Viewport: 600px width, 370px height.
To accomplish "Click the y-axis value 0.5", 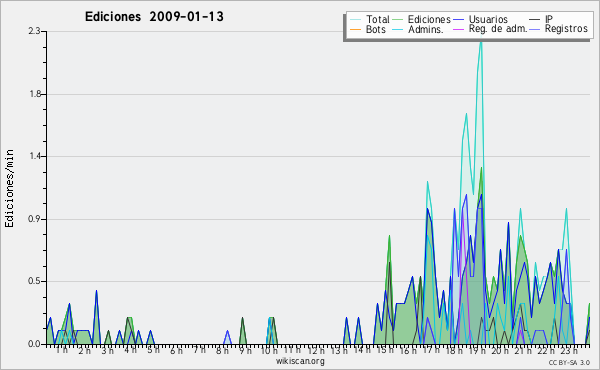I will (35, 281).
